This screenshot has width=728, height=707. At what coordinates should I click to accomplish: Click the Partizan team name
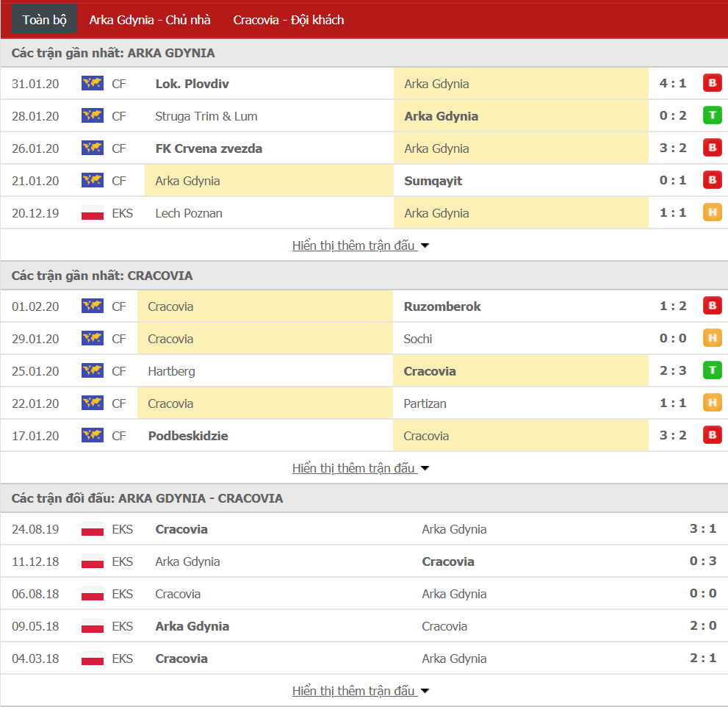[x=425, y=403]
